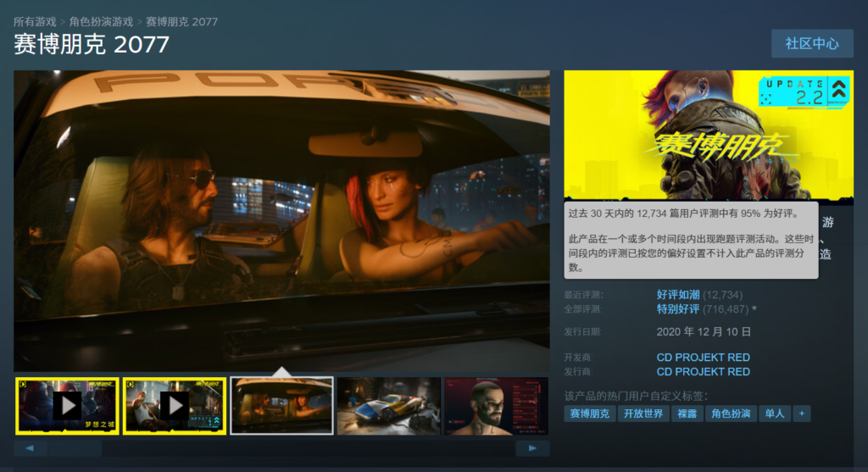Open recent reviews 好评如潮 link
The image size is (868, 472).
[x=678, y=294]
